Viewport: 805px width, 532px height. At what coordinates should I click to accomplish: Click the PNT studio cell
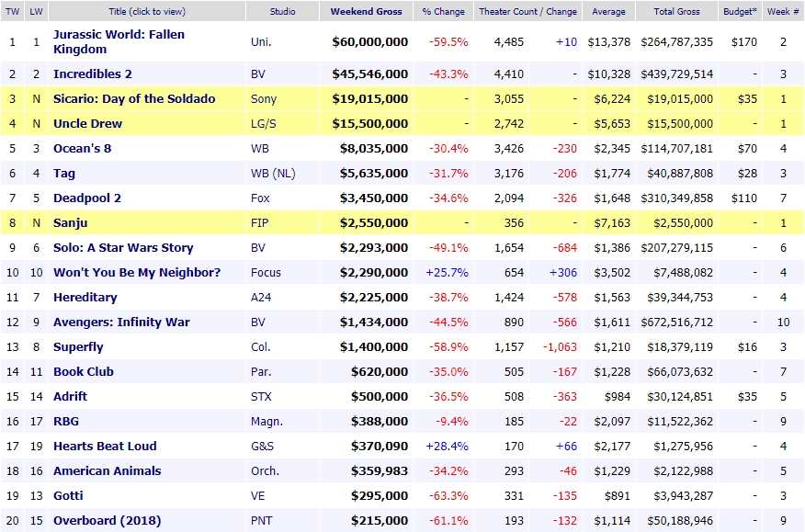[261, 521]
